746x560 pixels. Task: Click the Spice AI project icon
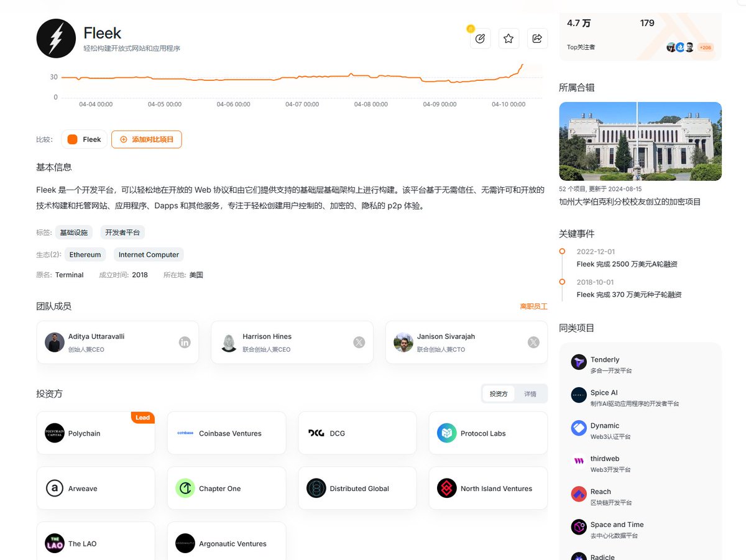[579, 395]
